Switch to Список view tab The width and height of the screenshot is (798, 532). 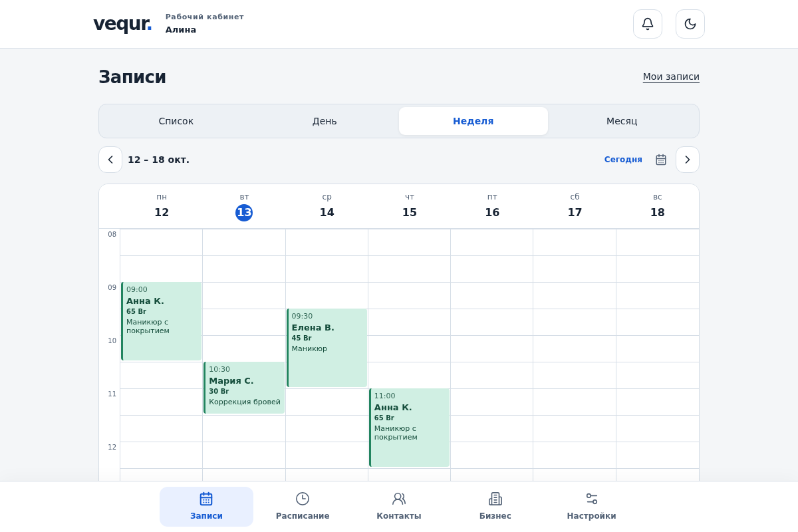[176, 121]
